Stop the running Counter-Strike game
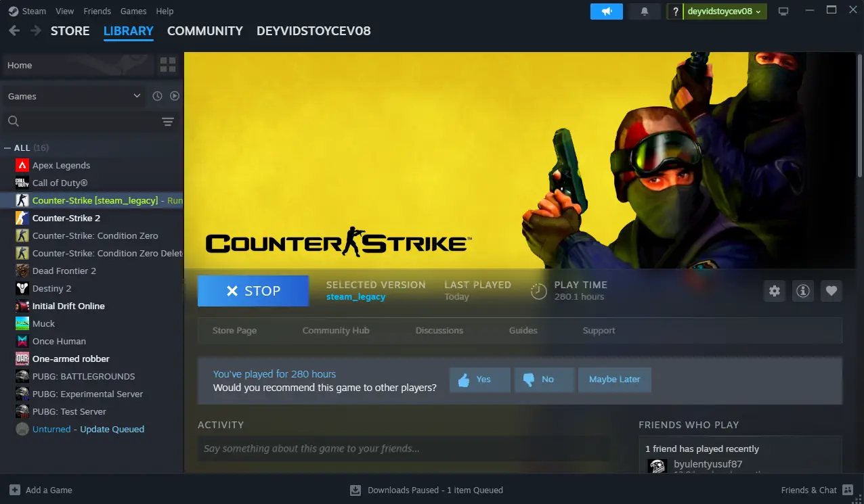This screenshot has height=504, width=864. 253,291
